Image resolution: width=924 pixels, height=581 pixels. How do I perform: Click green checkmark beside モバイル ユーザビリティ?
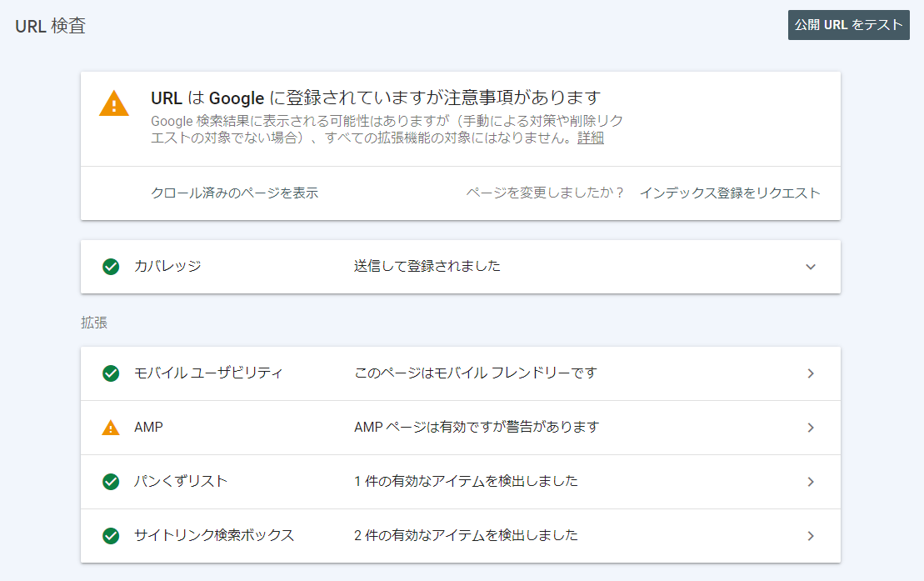(x=111, y=373)
